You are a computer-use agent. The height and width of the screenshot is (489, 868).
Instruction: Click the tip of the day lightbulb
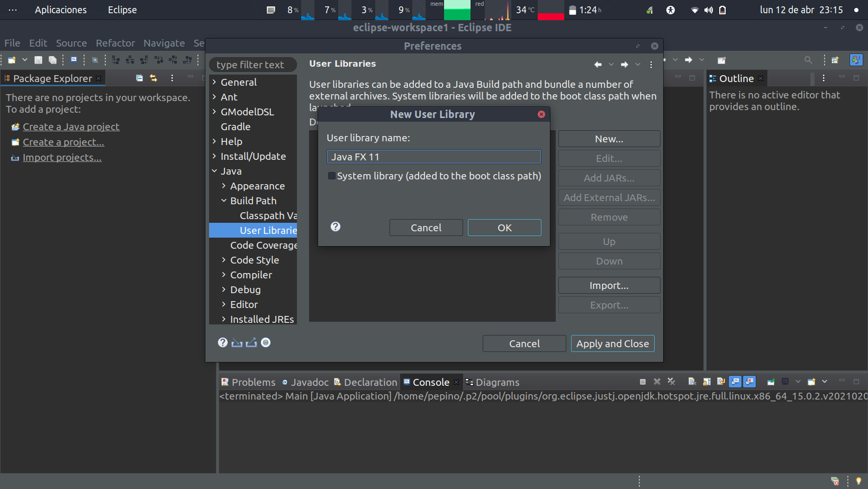[x=858, y=481]
